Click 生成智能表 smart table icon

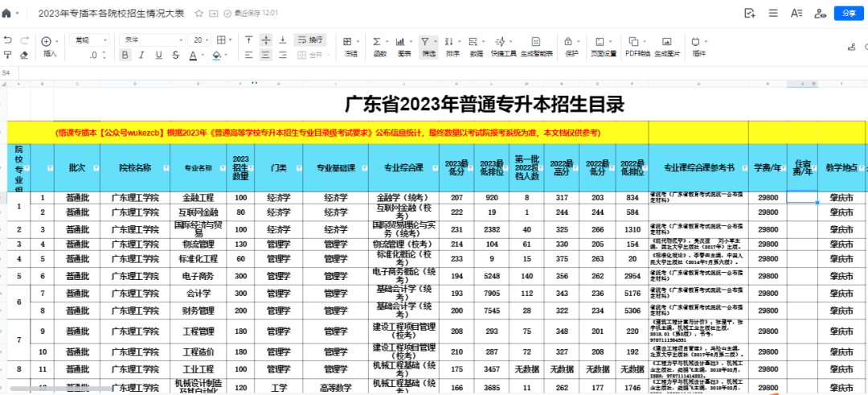[x=536, y=41]
